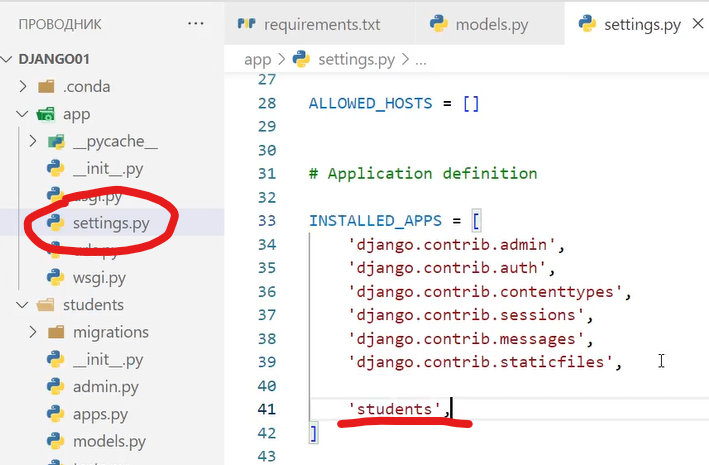Screen dimensions: 709x465
Task: Collapse the app folder
Action: 25,114
